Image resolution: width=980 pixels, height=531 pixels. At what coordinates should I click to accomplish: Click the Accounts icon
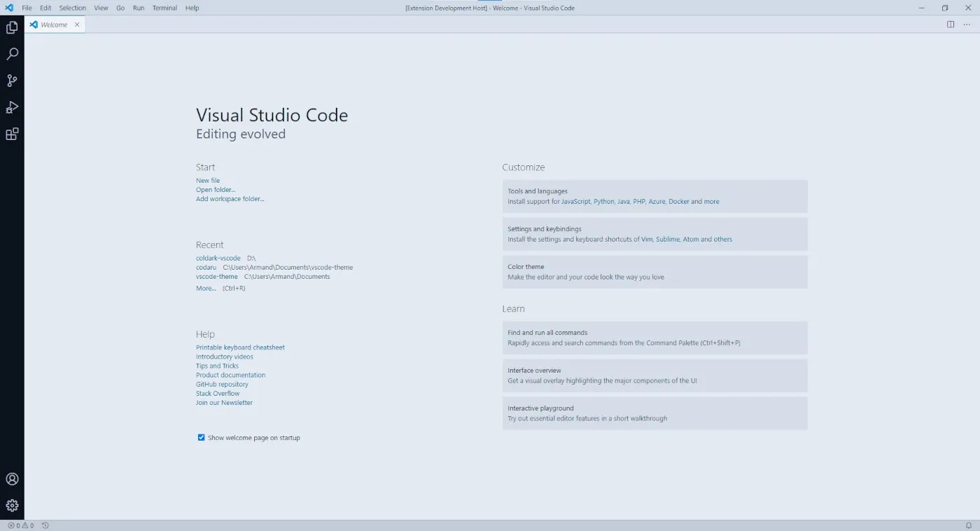tap(12, 479)
